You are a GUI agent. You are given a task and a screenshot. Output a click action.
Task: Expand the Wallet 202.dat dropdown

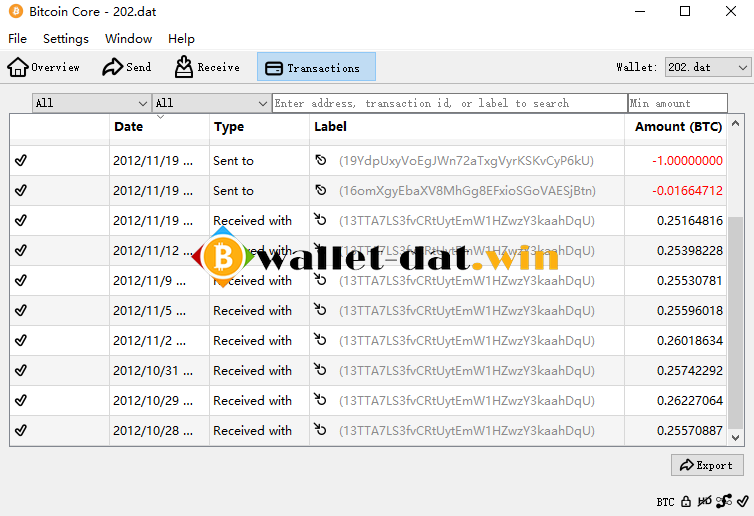click(708, 67)
